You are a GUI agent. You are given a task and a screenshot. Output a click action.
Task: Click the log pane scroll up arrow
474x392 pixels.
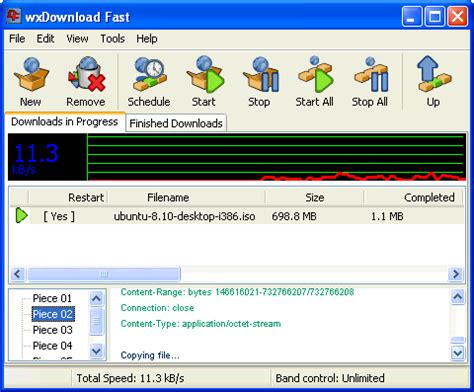pyautogui.click(x=458, y=297)
